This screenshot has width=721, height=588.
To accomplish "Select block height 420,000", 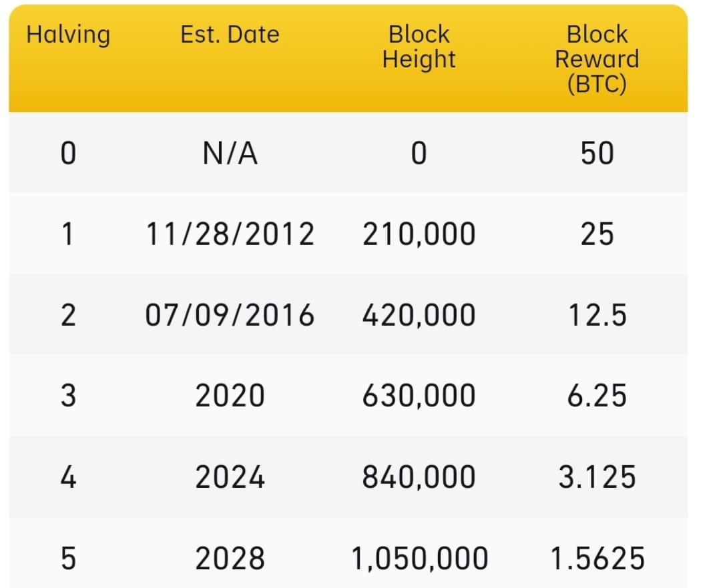I will [419, 315].
